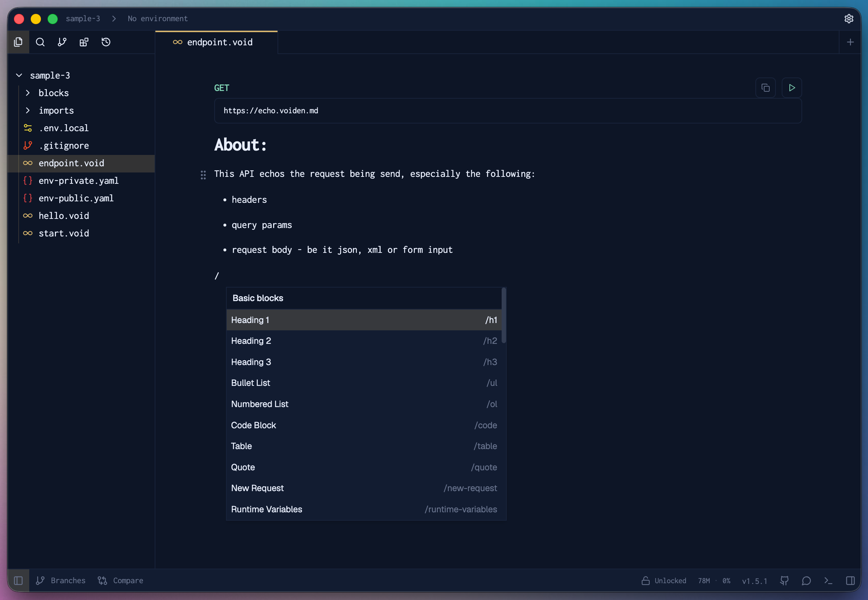Viewport: 868px width, 600px height.
Task: Expand the imports folder
Action: click(81, 110)
